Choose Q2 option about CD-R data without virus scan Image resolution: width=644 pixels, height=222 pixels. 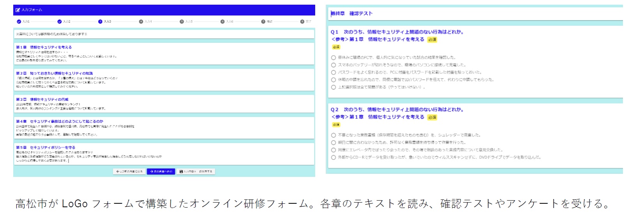[x=333, y=157]
